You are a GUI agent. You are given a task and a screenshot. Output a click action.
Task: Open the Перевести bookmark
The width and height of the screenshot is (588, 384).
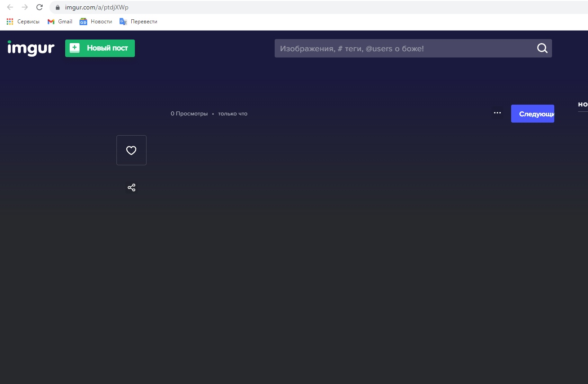138,22
